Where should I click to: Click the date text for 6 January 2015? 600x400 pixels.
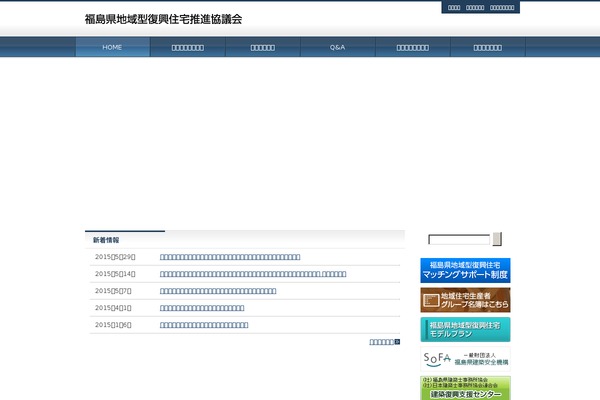click(x=113, y=325)
